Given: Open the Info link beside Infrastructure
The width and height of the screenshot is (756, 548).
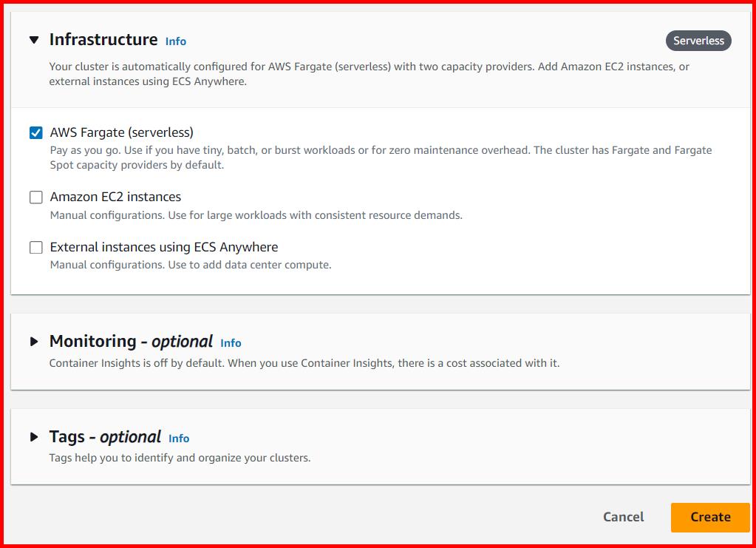Looking at the screenshot, I should (x=175, y=41).
